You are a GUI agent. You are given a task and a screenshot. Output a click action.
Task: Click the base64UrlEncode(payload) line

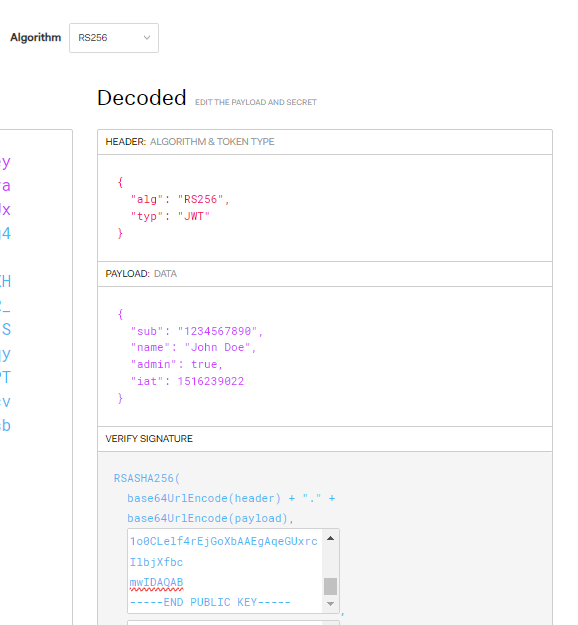tap(210, 518)
